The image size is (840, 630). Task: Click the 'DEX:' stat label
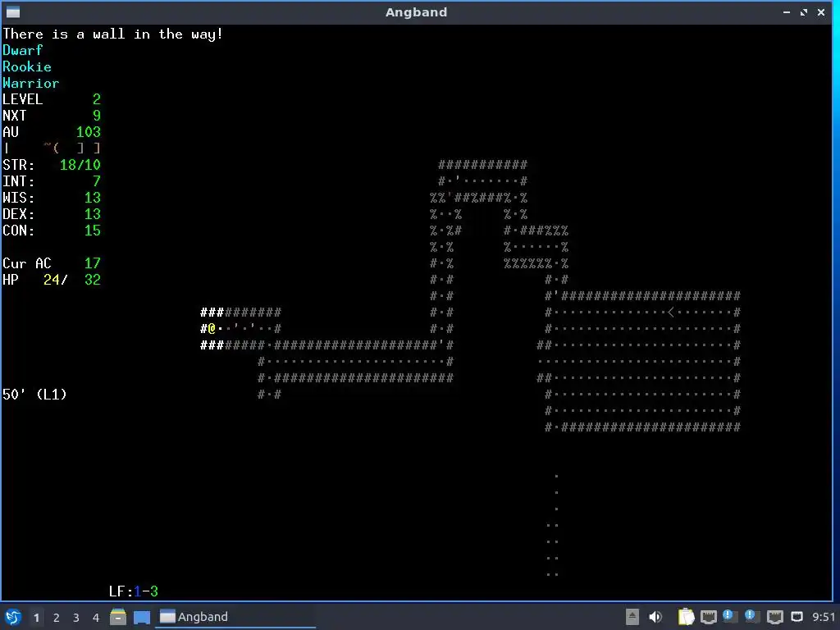pyautogui.click(x=19, y=214)
